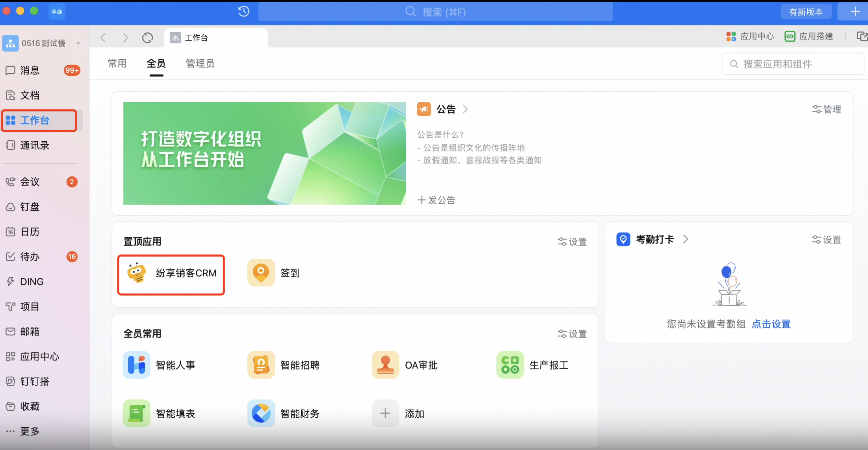868x450 pixels.
Task: Launch 生产报工 app
Action: pos(532,365)
